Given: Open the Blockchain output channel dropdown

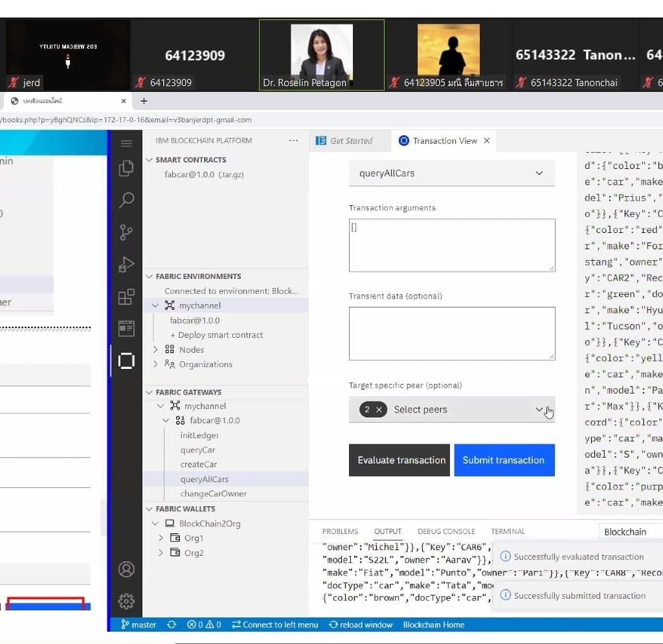Looking at the screenshot, I should tap(631, 531).
